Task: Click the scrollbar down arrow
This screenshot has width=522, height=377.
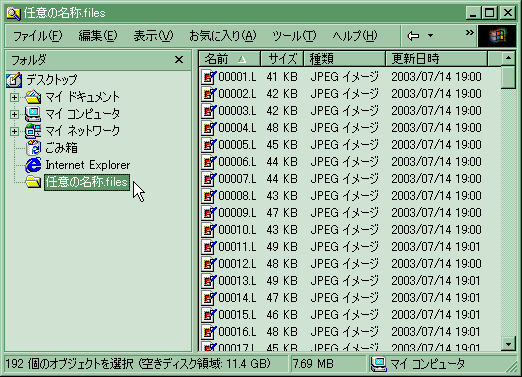Action: [x=508, y=344]
